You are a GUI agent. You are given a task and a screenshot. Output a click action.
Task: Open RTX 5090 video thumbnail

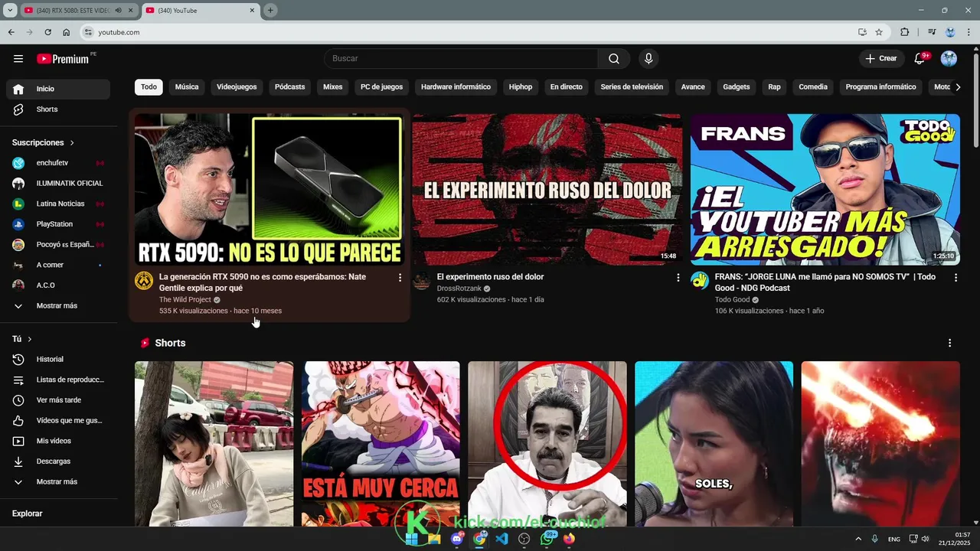(x=269, y=190)
